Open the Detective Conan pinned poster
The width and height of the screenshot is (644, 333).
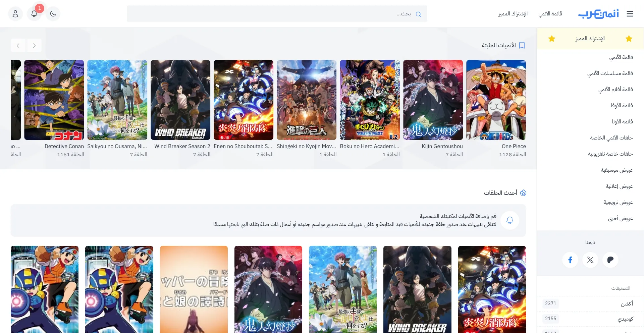54,100
